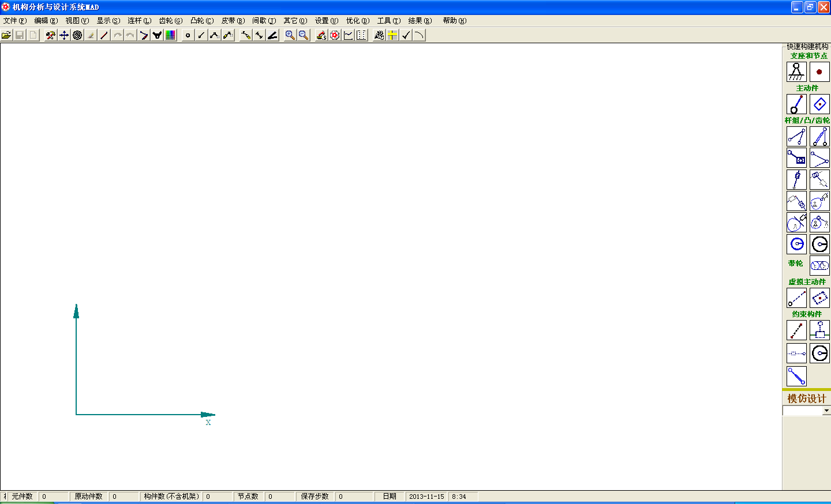831x504 pixels.
Task: Open the 文件(F) menu
Action: pos(14,21)
